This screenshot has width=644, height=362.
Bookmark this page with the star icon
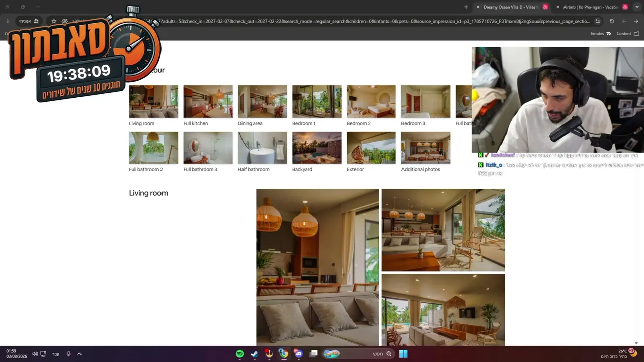54,21
